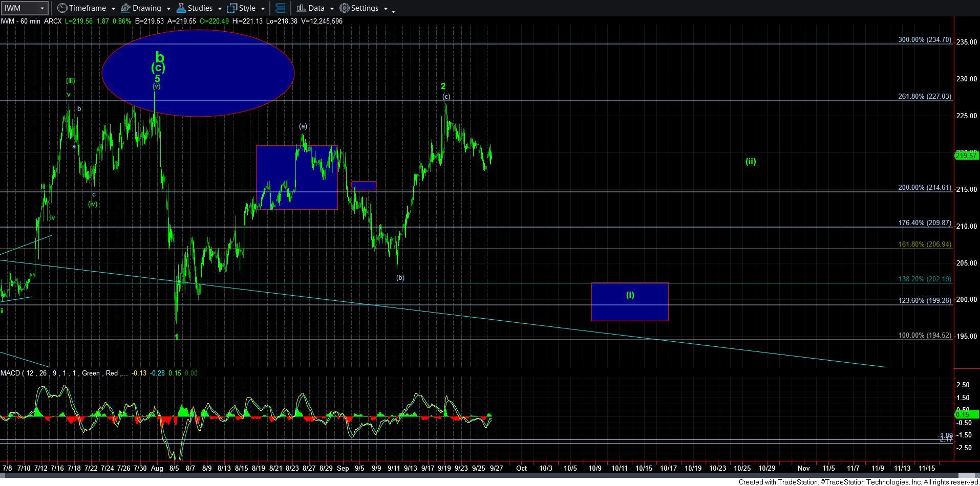Image resolution: width=980 pixels, height=486 pixels.
Task: Expand the Style dropdown arrow
Action: point(262,9)
